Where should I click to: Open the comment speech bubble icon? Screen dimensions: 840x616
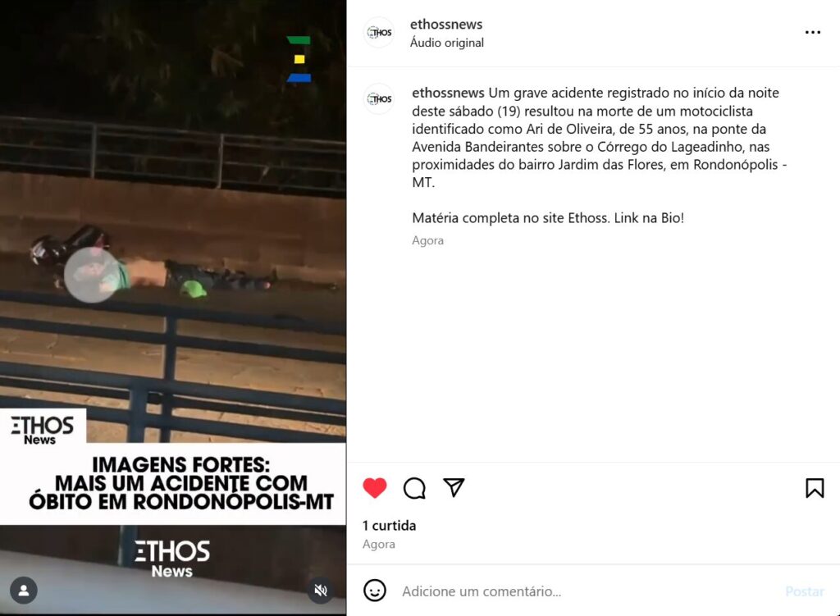[x=414, y=488]
